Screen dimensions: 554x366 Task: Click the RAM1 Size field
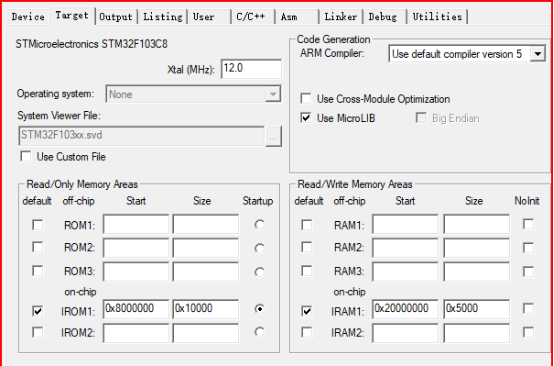(x=477, y=224)
